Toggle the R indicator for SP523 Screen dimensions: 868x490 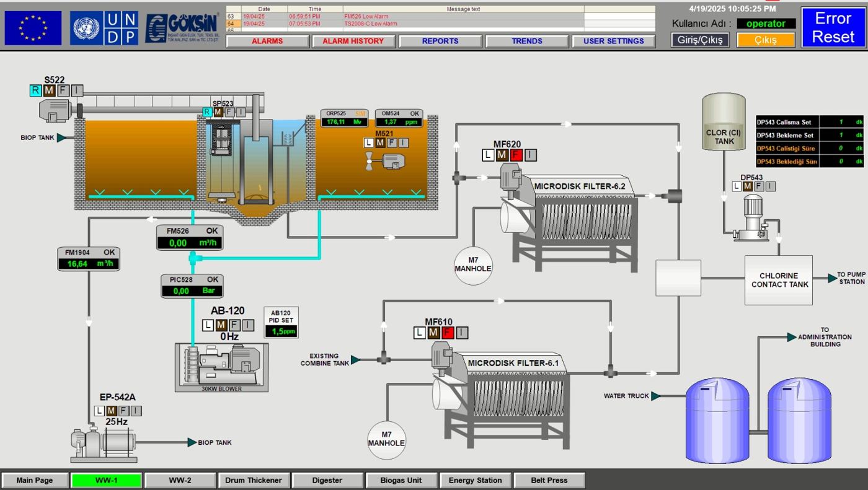pyautogui.click(x=208, y=112)
